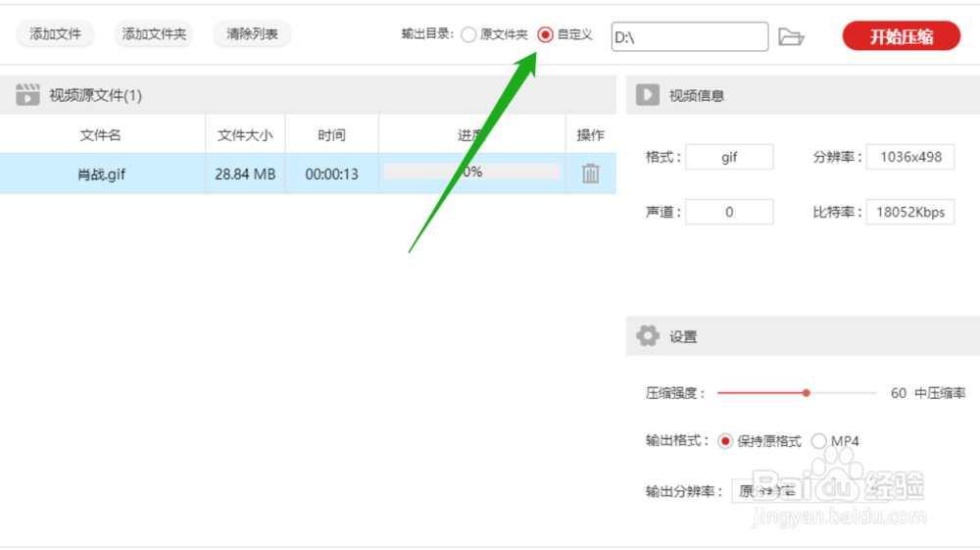Delete 肖战.gif with the trash icon
This screenshot has height=550, width=980.
click(590, 174)
